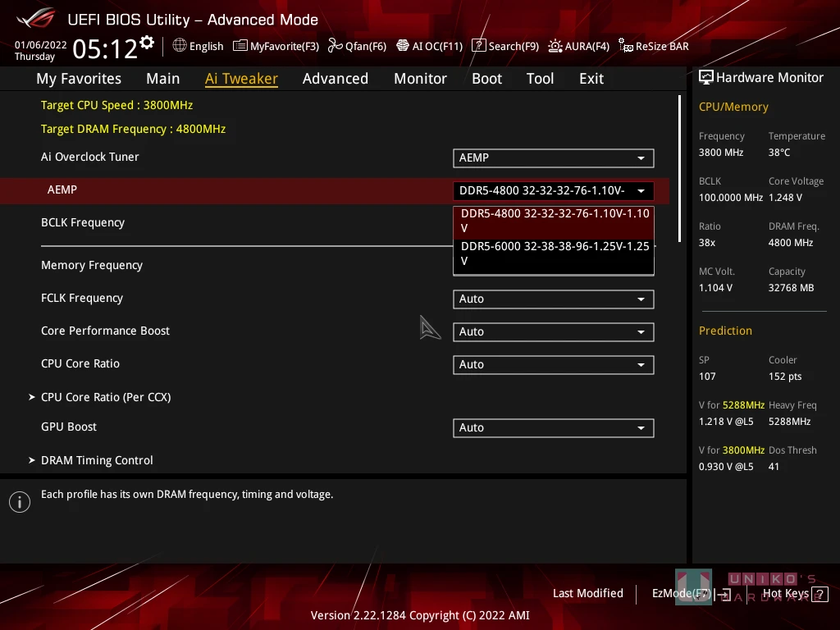Image resolution: width=840 pixels, height=630 pixels.
Task: Click English language button
Action: coord(206,46)
